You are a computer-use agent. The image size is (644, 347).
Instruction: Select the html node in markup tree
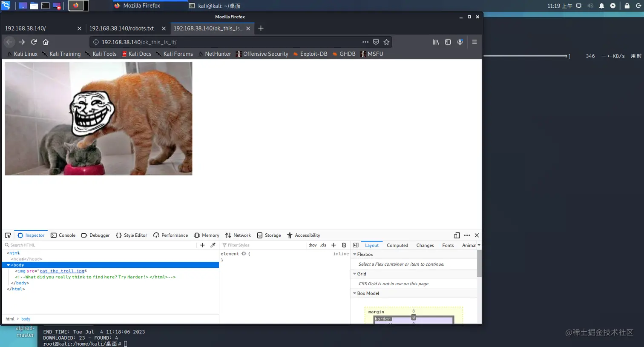(x=13, y=253)
